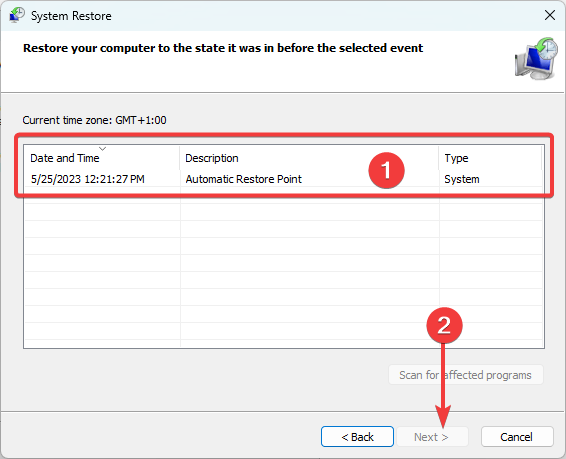Select the 5/25/2023 12:21:27 PM entry
Screen dimensions: 566x459
tap(87, 179)
